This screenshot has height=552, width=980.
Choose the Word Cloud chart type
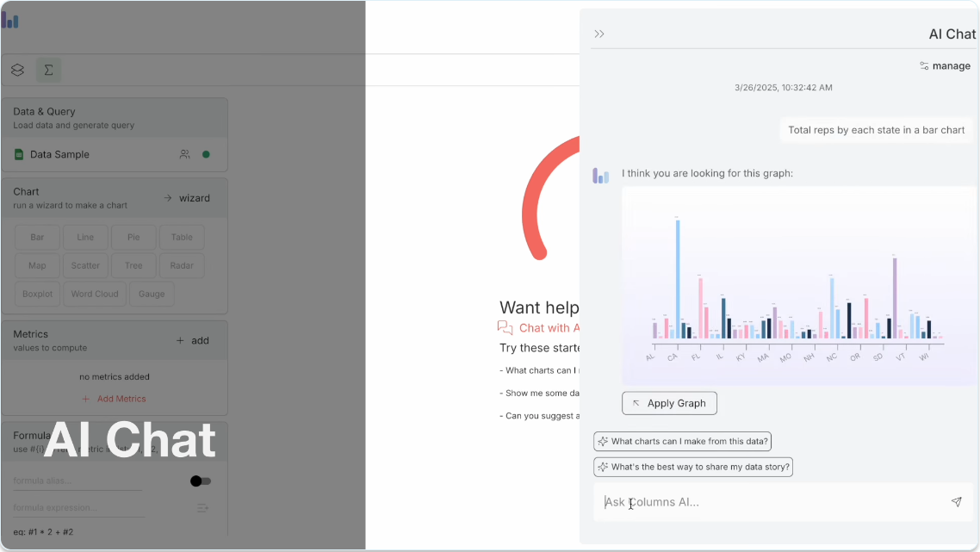[95, 294]
